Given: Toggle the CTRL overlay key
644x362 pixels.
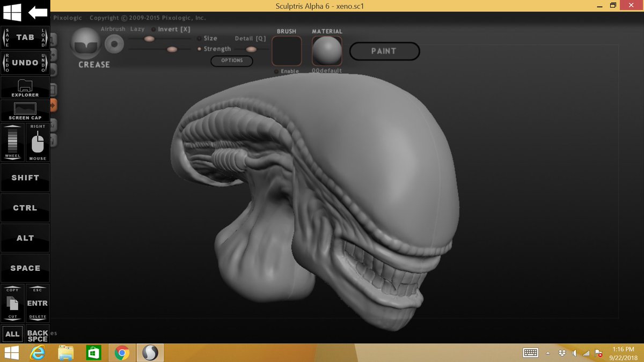Looking at the screenshot, I should tap(25, 208).
